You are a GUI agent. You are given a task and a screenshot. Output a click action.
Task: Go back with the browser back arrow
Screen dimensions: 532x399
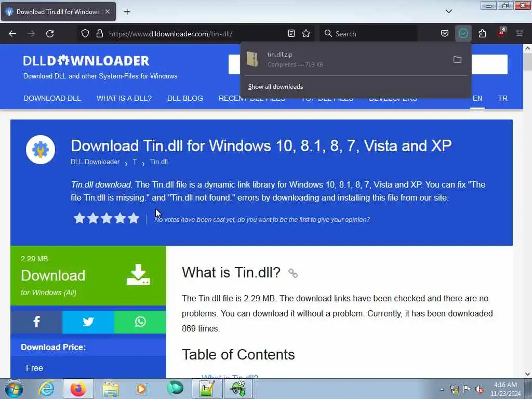point(12,34)
